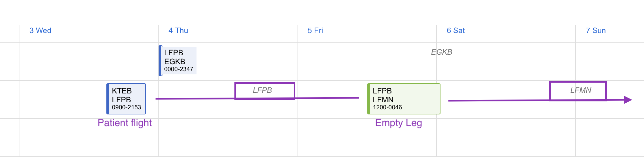Click the 0900-2153 time text
This screenshot has width=644, height=157.
click(x=126, y=107)
